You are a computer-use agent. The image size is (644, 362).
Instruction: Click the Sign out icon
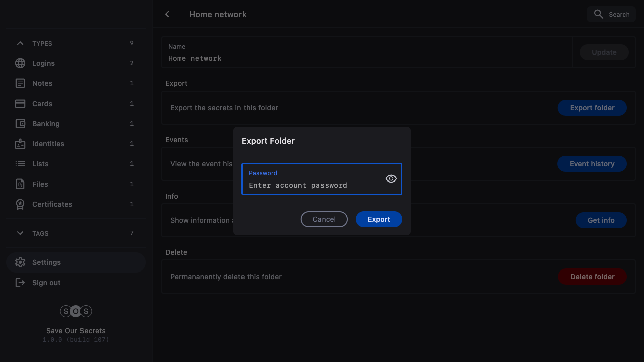point(20,283)
